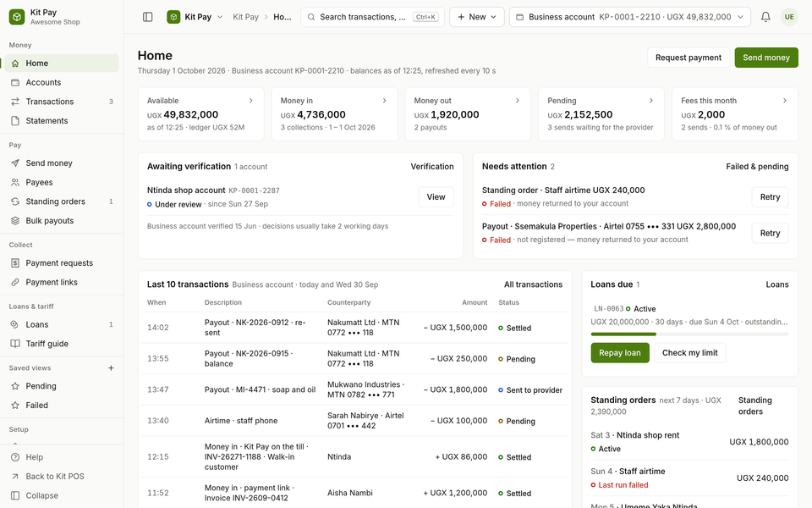Click the Payees people icon
812x508 pixels.
click(15, 183)
